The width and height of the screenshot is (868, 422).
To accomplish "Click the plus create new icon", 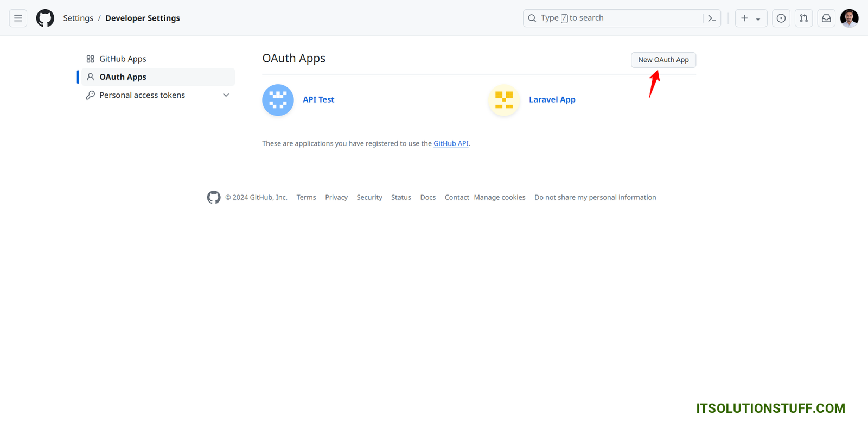I will [744, 18].
